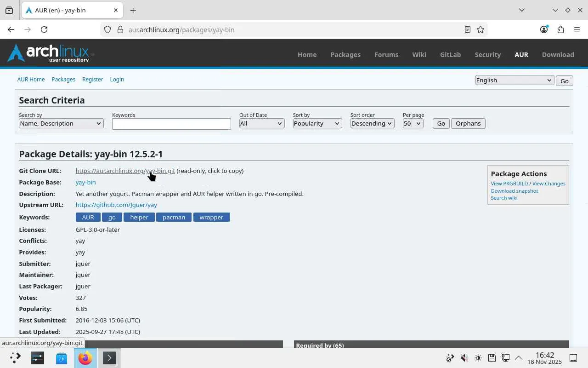Select the AUR navigation item
Screen dimensions: 588x368
(521, 54)
